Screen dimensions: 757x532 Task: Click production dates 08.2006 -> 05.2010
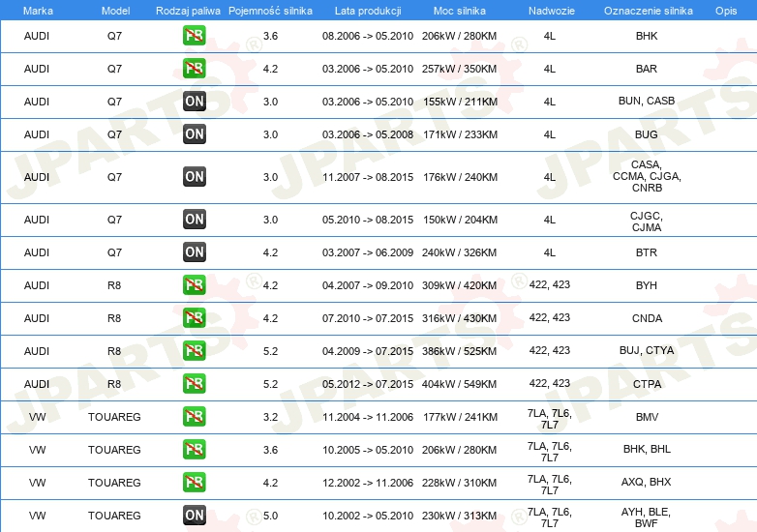click(x=368, y=36)
